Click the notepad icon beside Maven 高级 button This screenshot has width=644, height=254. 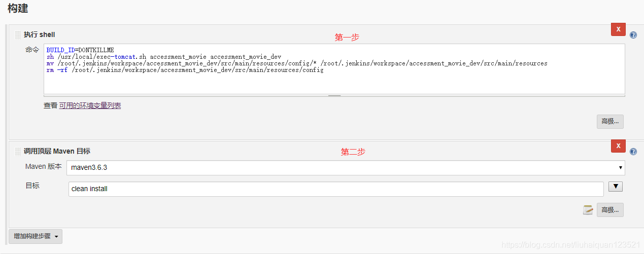[x=588, y=210]
